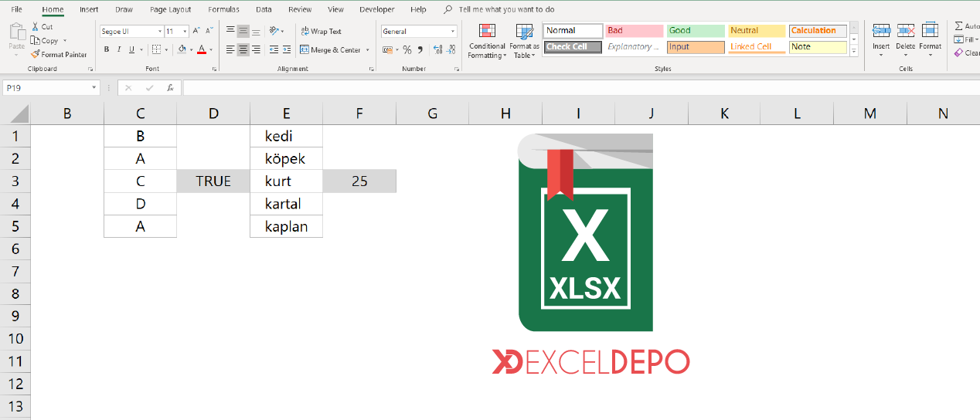980x420 pixels.
Task: Increase the indent
Action: pyautogui.click(x=286, y=49)
